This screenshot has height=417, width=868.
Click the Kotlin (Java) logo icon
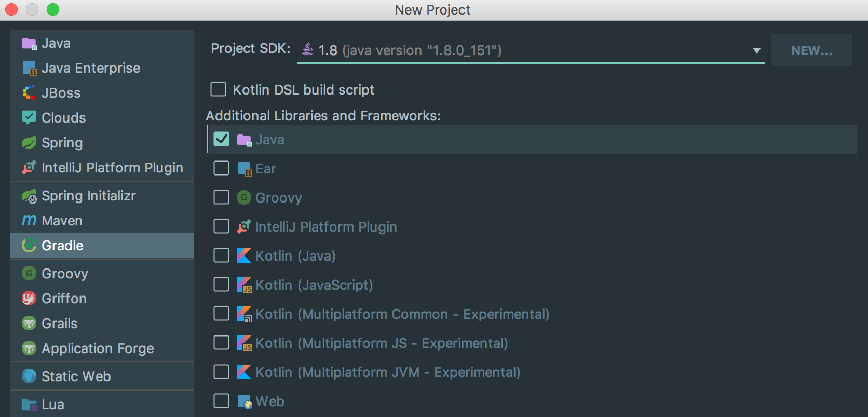[244, 255]
